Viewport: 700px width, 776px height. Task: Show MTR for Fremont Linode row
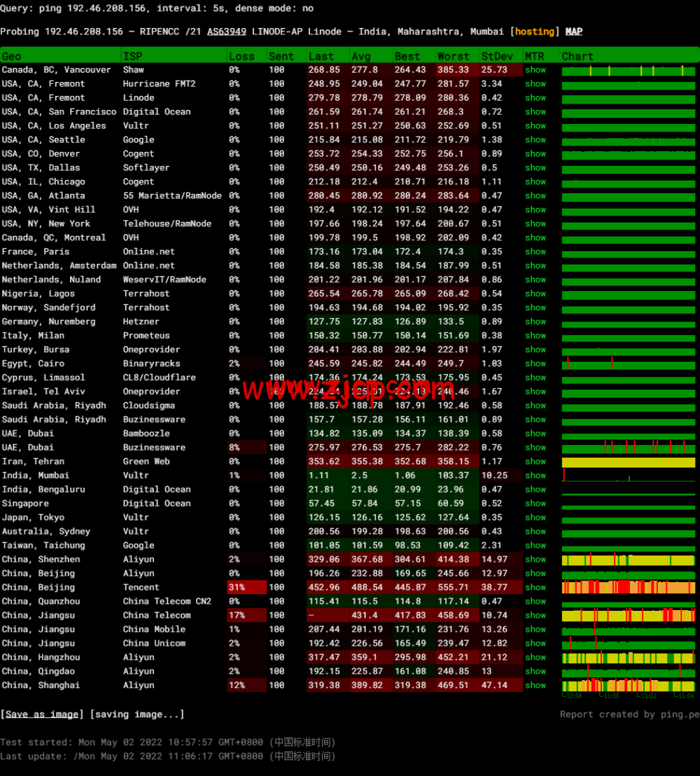click(535, 97)
